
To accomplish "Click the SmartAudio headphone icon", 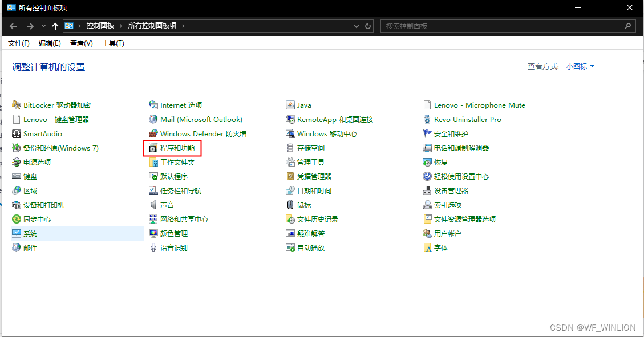I will click(x=17, y=134).
